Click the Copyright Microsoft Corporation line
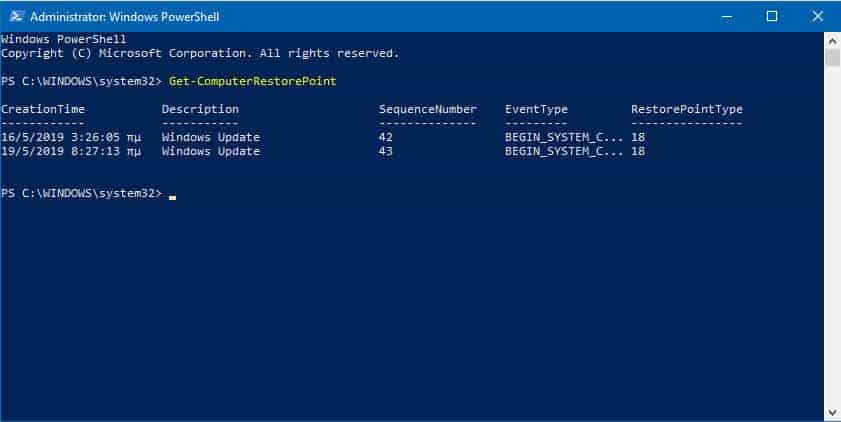841x422 pixels. click(200, 53)
